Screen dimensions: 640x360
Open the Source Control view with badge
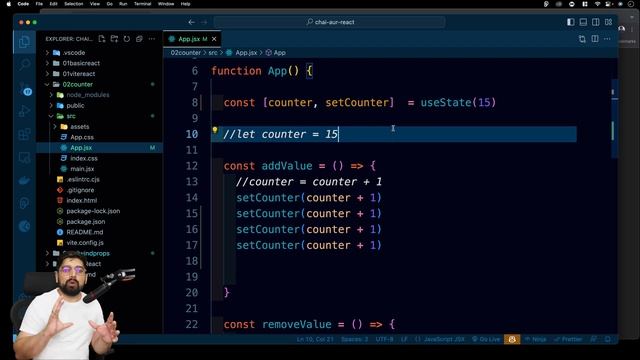click(24, 89)
